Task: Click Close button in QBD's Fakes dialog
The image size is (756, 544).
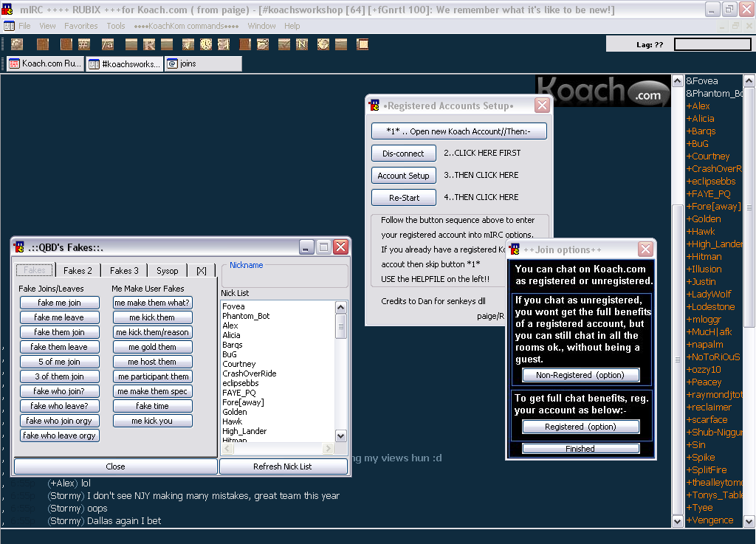Action: click(116, 466)
